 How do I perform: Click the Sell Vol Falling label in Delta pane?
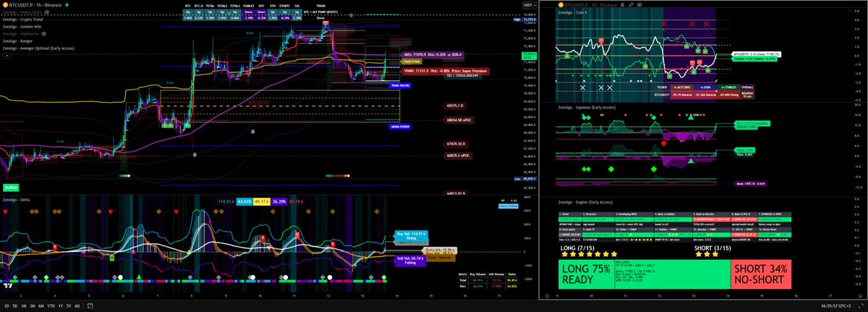(x=409, y=261)
